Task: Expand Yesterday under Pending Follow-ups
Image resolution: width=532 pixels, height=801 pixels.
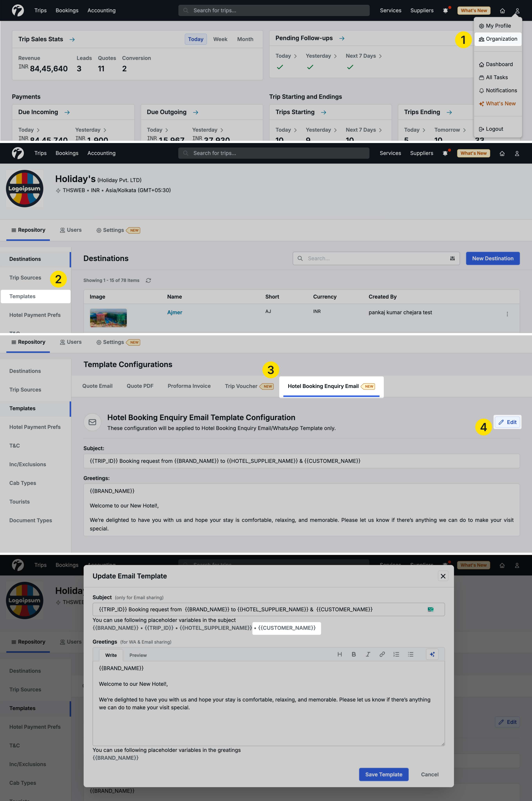Action: point(321,56)
